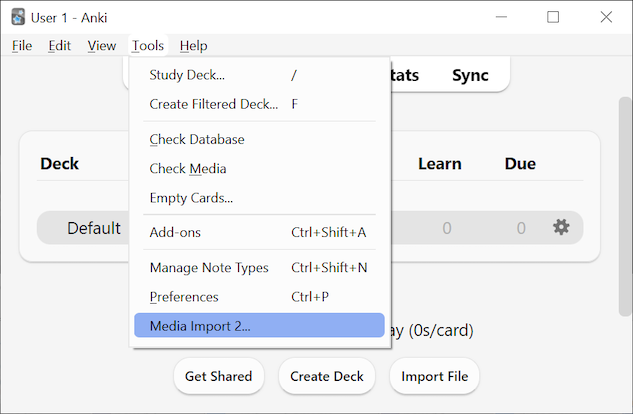
Task: Open the View menu
Action: click(102, 46)
